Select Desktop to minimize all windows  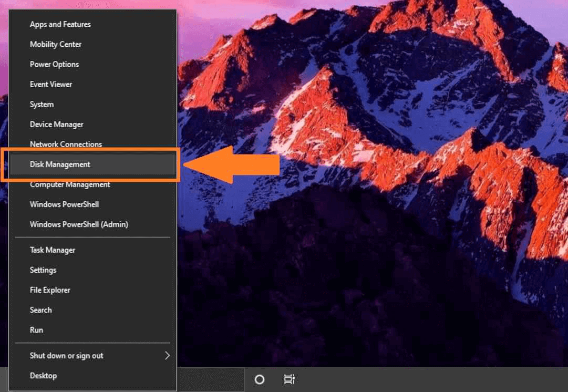click(x=43, y=376)
